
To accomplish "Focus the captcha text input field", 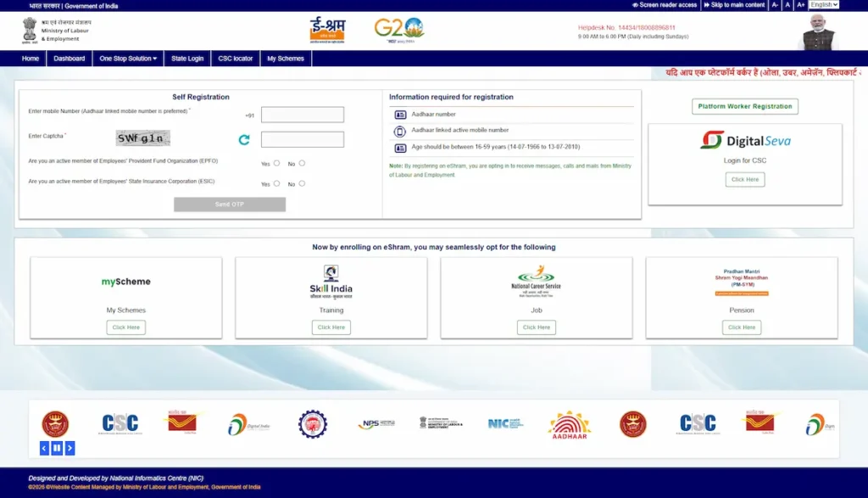I will coord(303,140).
